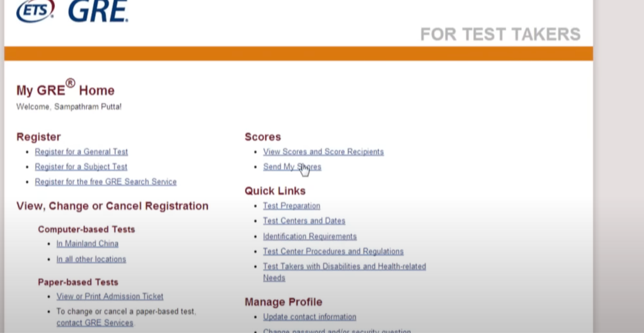This screenshot has height=333, width=644.
Task: Open Test Takers with Disabilities link
Action: coord(344,267)
